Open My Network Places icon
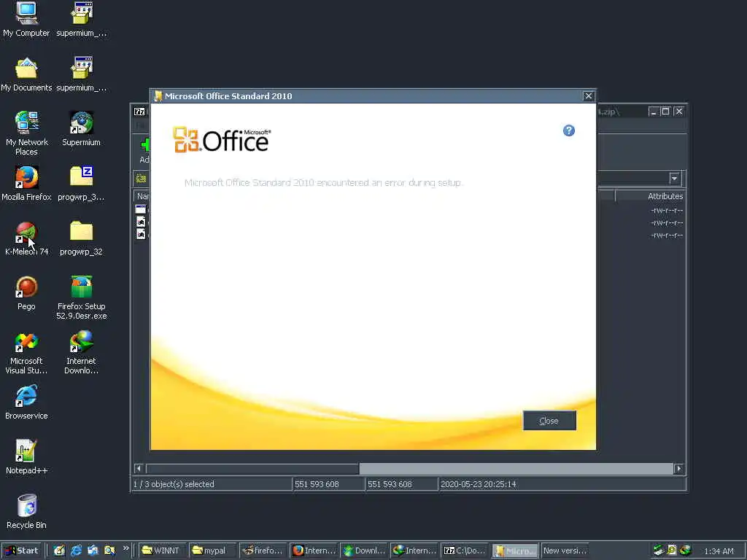Viewport: 747px width, 560px height. pos(26,133)
